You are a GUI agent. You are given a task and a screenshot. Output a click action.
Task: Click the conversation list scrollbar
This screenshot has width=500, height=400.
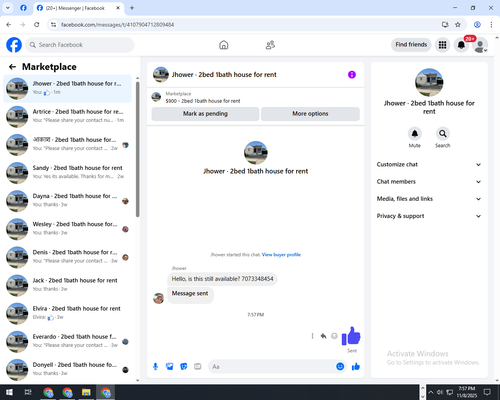click(138, 148)
